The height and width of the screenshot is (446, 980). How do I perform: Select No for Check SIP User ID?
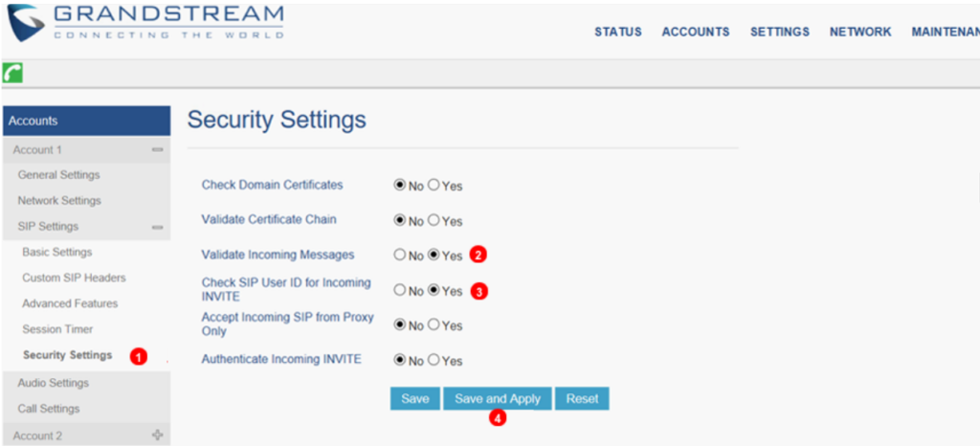tap(400, 290)
